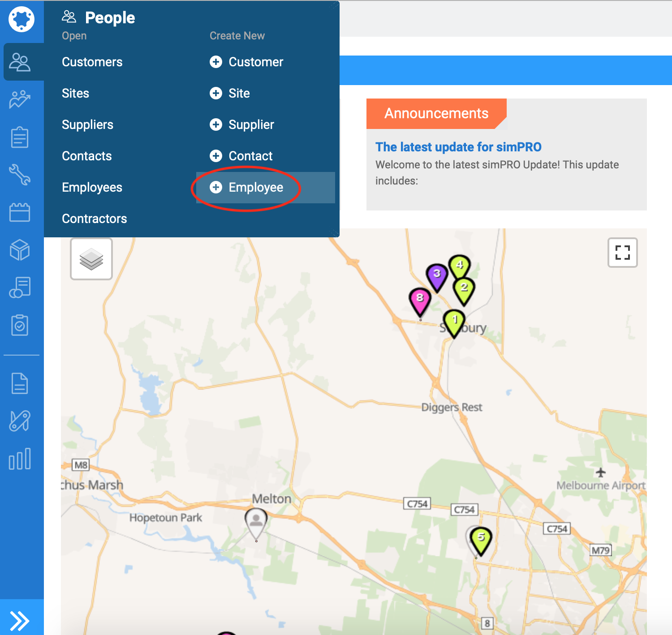The width and height of the screenshot is (672, 635).
Task: Open the Contractors list
Action: click(95, 219)
